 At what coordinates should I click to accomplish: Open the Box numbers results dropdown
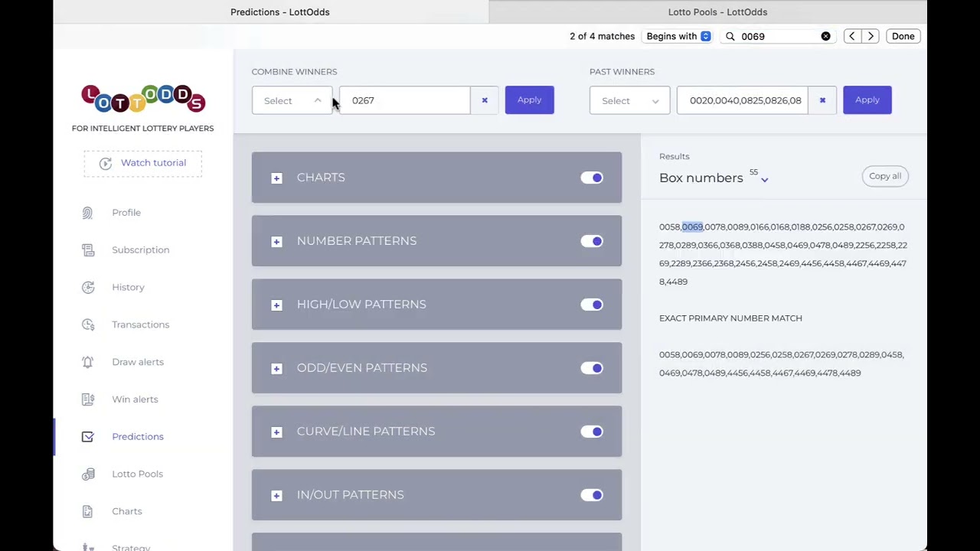pyautogui.click(x=764, y=180)
